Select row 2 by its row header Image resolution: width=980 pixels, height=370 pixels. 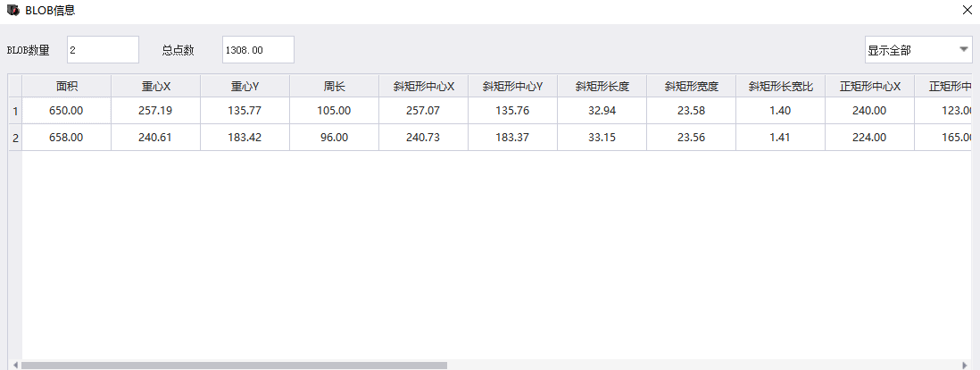click(x=15, y=138)
